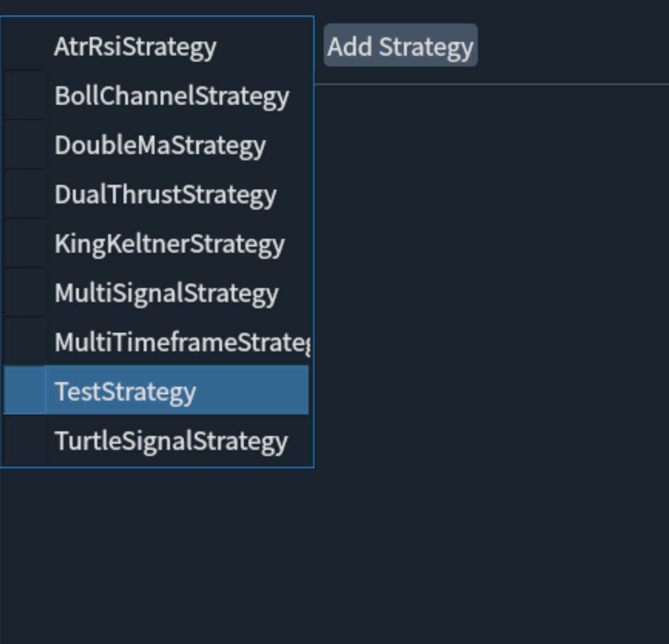Click the indicator box beside DualThrustStrategy
The width and height of the screenshot is (669, 644).
[x=25, y=195]
